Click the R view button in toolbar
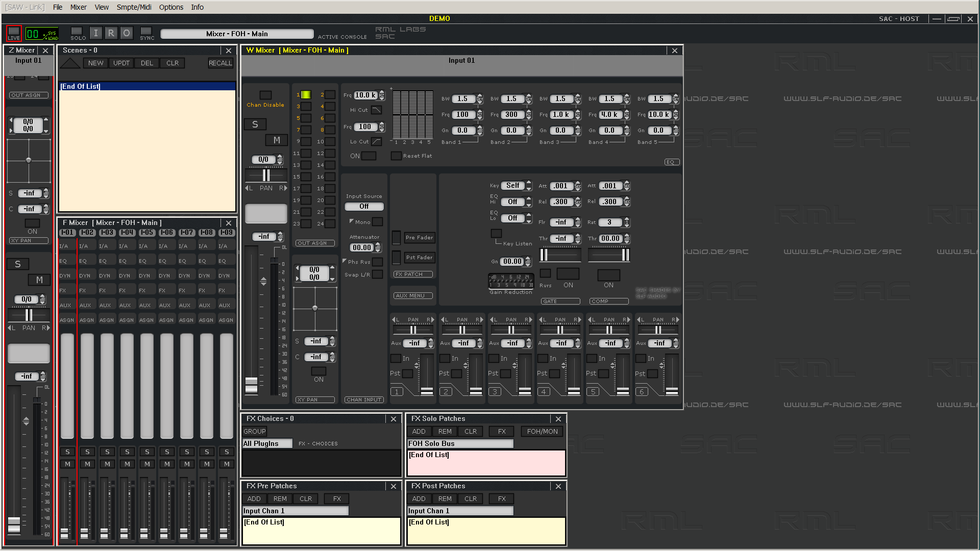 [x=111, y=34]
